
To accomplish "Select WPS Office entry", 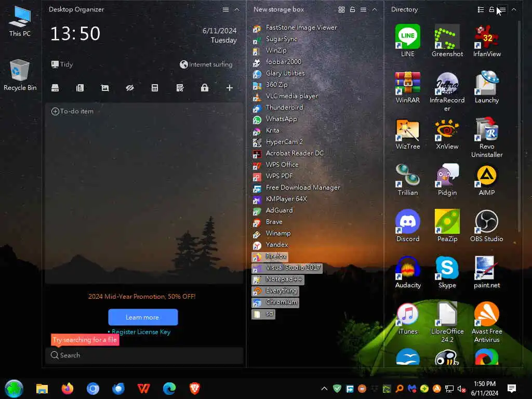I will 276,165.
